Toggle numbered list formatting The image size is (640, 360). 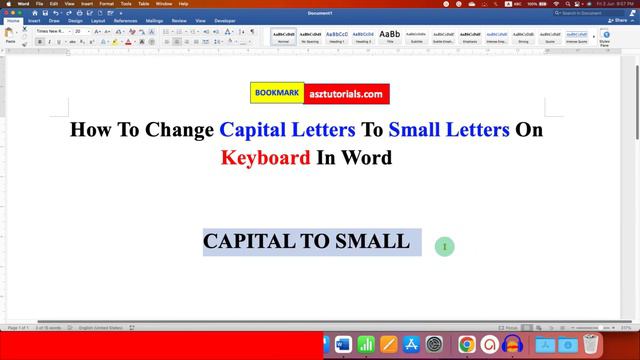(179, 31)
